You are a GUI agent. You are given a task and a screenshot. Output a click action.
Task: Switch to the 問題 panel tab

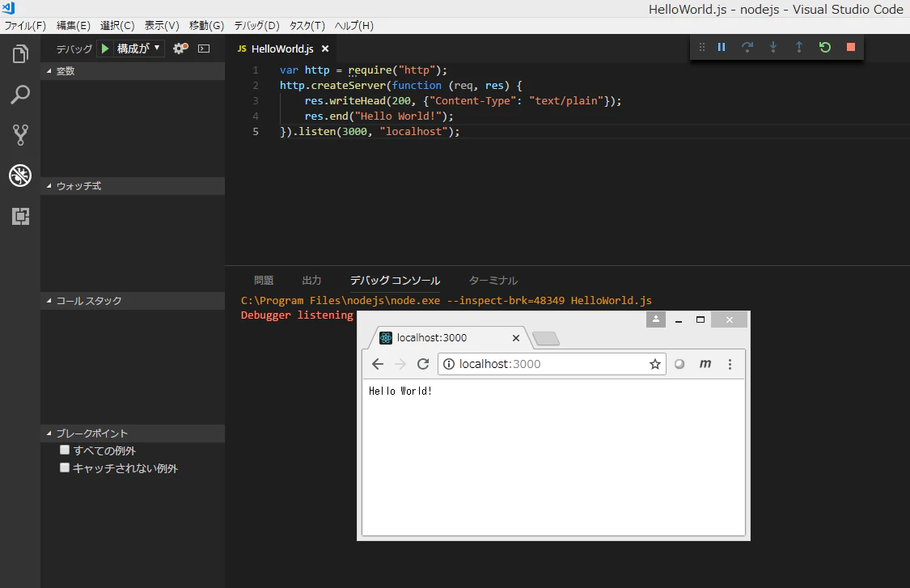[x=264, y=281]
